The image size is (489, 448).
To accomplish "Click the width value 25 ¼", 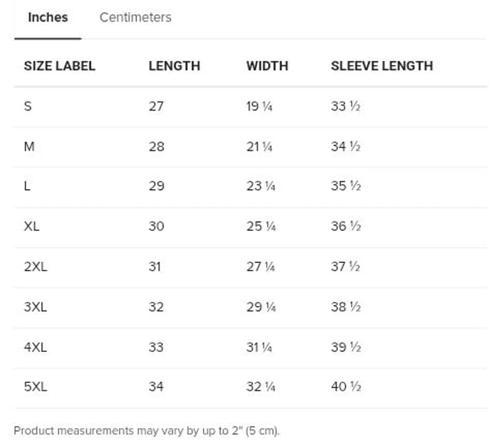I will pyautogui.click(x=260, y=226).
